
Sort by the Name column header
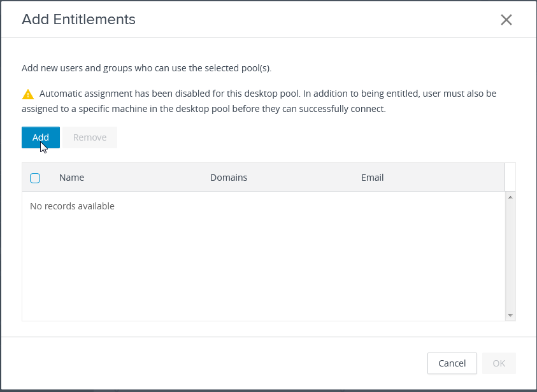[71, 178]
